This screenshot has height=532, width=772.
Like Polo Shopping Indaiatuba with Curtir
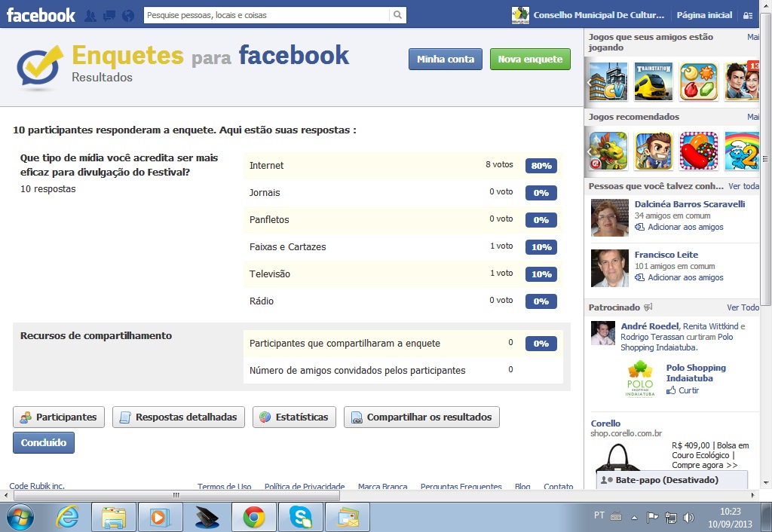(682, 390)
